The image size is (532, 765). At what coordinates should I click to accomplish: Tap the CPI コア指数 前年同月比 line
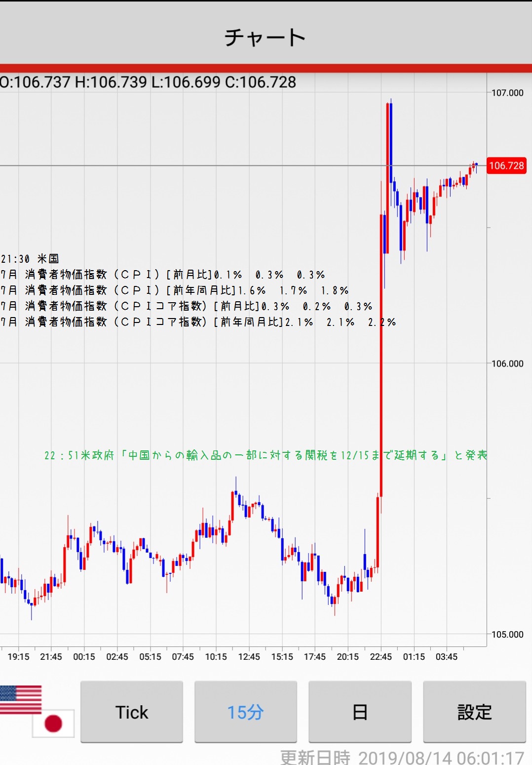(x=197, y=322)
